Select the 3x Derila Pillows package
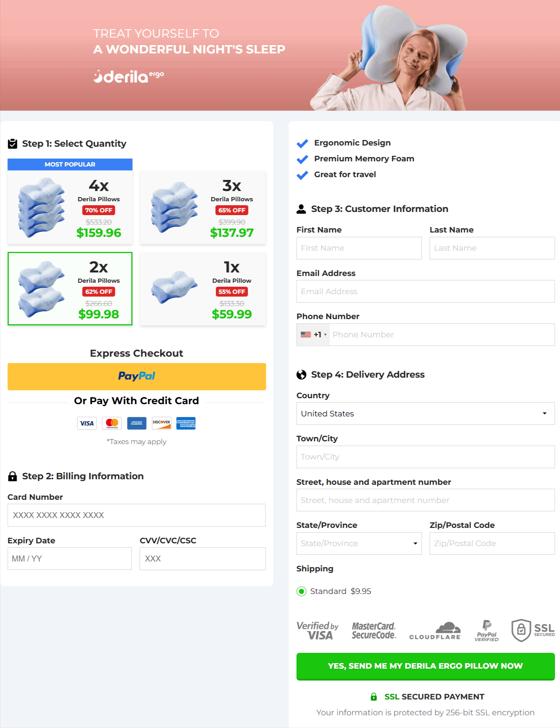 (203, 207)
